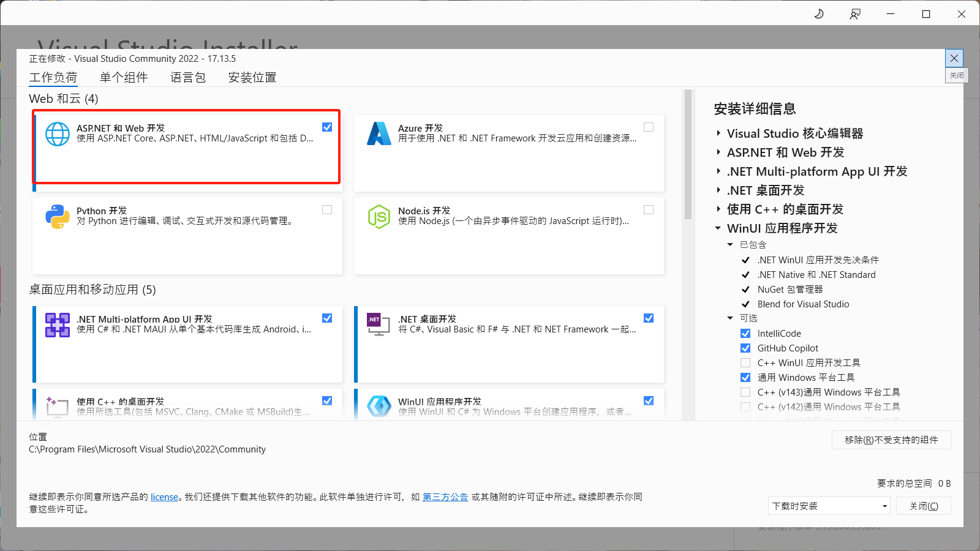This screenshot has height=551, width=980.
Task: Expand .NET Multi-platform App UI 开发 details
Action: click(x=718, y=171)
